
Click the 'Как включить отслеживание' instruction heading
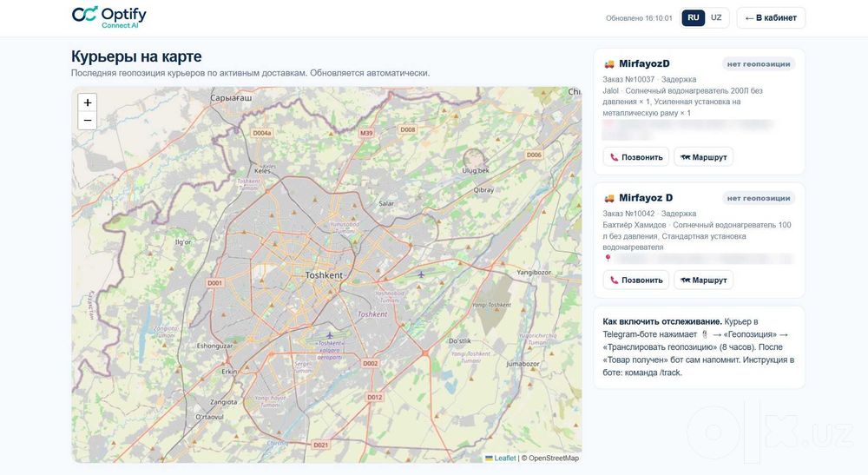662,321
